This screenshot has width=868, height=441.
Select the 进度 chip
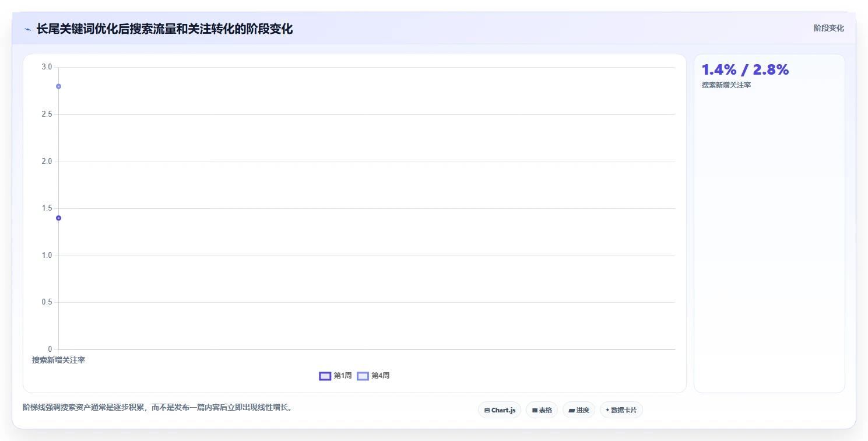(x=579, y=410)
